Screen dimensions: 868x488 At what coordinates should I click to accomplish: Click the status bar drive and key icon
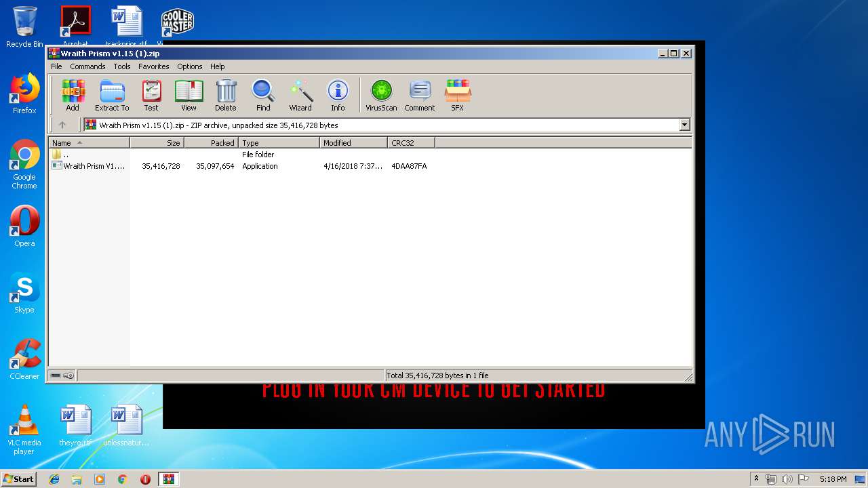pos(62,375)
